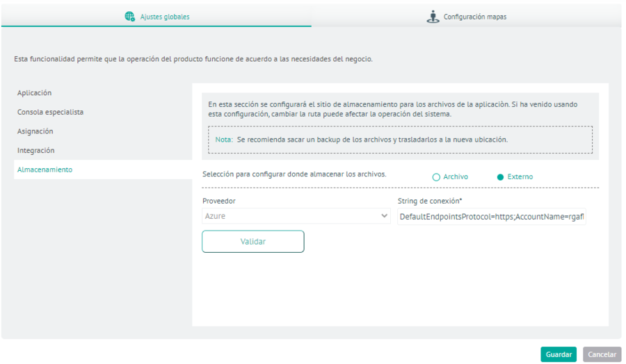
Task: Switch to Configuración mapas tab
Action: pos(466,17)
